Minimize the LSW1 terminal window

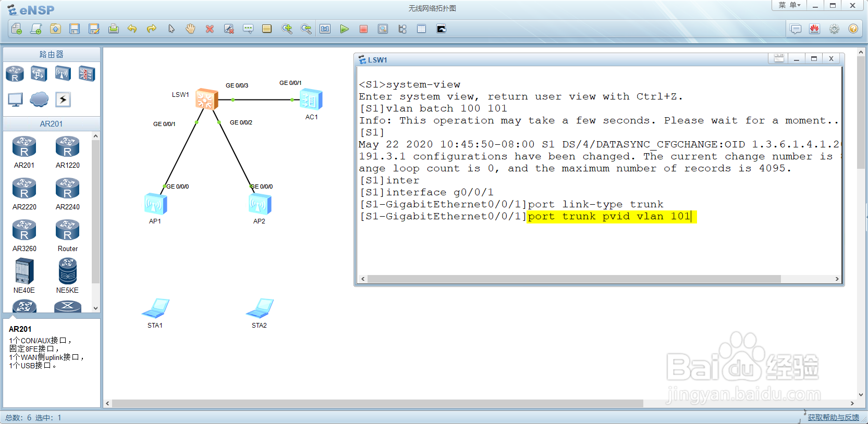point(797,58)
